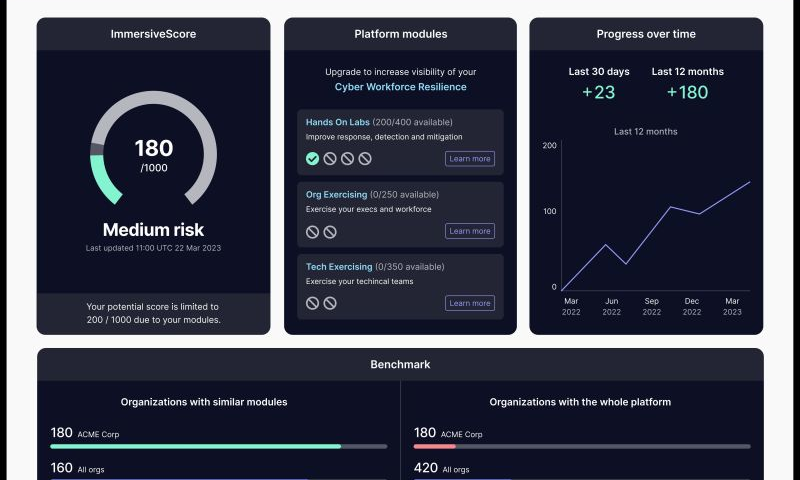Click the red ACME Corp whole-platform bar
This screenshot has height=480, width=800.
point(435,446)
